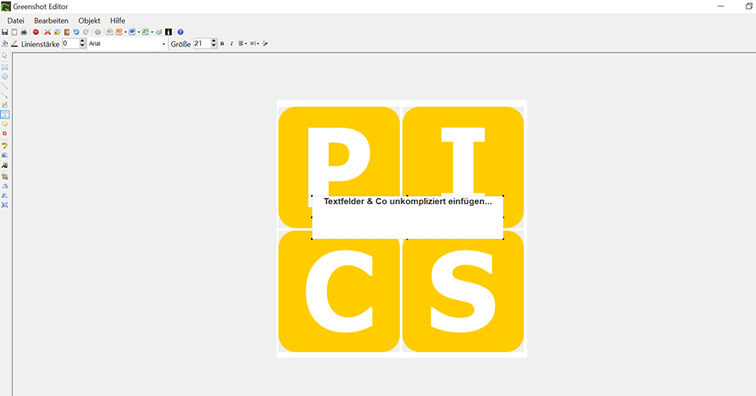Cut selected object with red scissors
This screenshot has width=756, height=396.
(47, 32)
